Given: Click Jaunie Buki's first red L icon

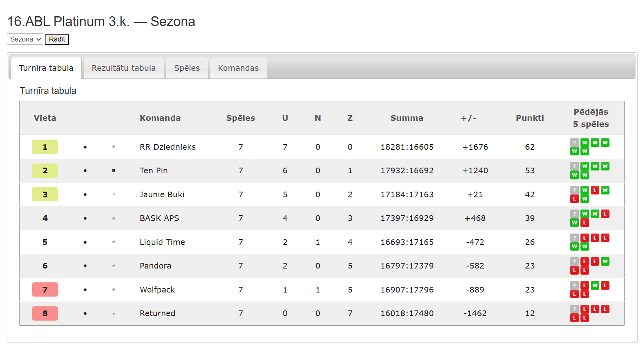Looking at the screenshot, I should click(595, 190).
